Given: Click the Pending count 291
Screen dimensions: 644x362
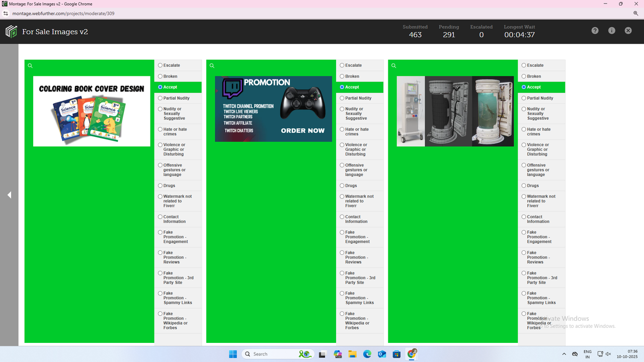Looking at the screenshot, I should click(449, 35).
